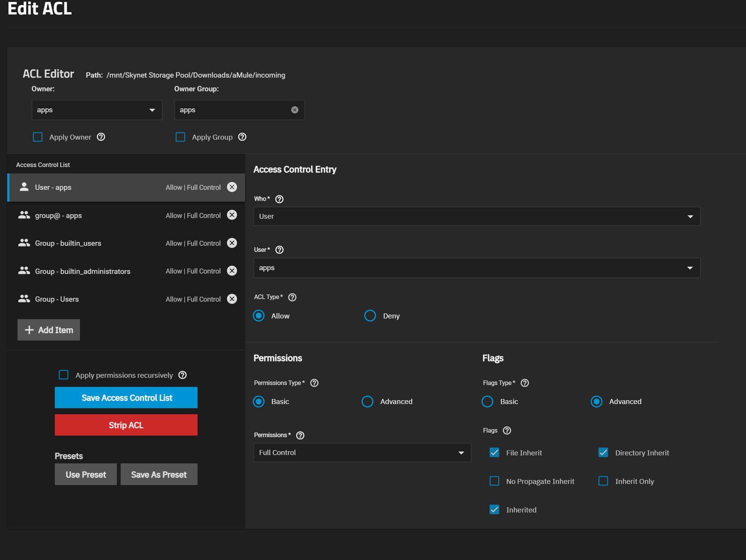Enable the Apply Owner checkbox
Viewport: 746px width, 560px height.
[38, 137]
